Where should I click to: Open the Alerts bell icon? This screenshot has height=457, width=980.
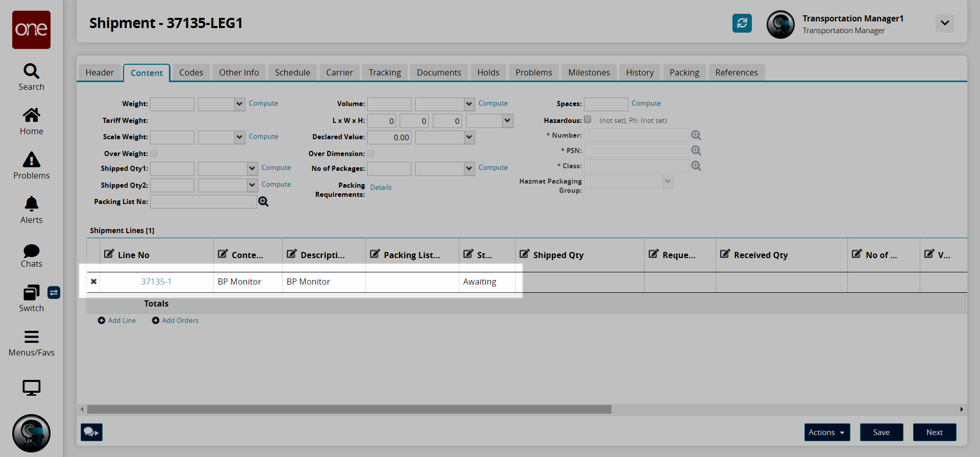pyautogui.click(x=31, y=210)
